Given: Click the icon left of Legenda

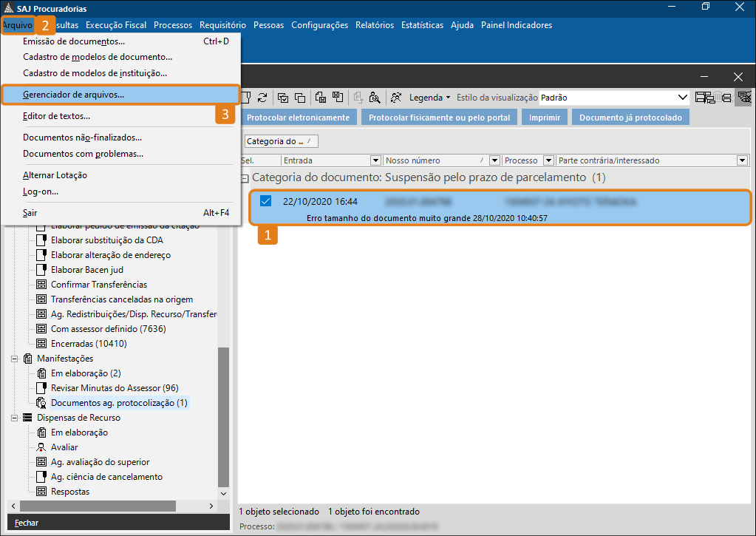Looking at the screenshot, I should tap(397, 98).
